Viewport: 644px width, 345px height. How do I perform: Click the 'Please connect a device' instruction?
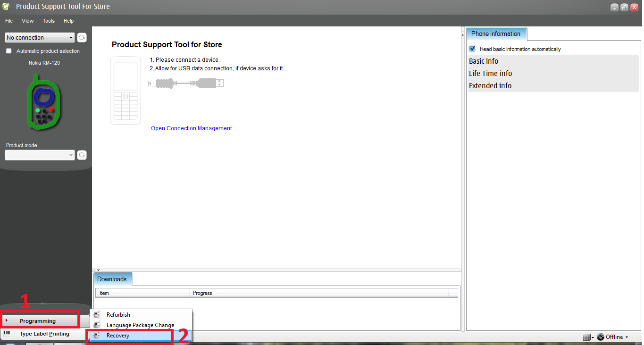coord(184,60)
